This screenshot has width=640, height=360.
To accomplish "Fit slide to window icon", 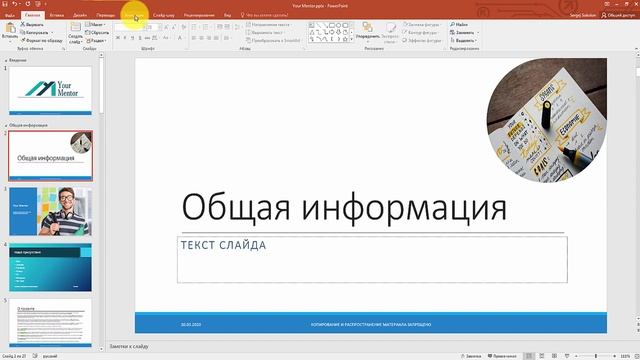I will tap(637, 356).
